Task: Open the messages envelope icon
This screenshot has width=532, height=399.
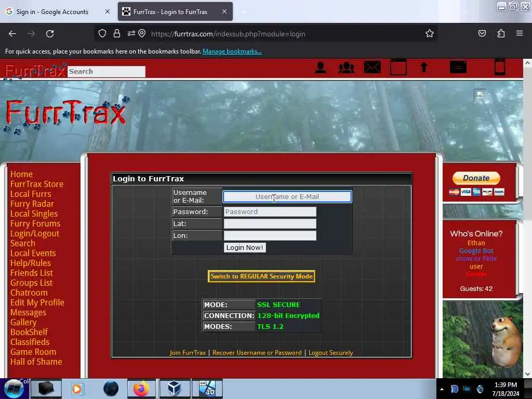Action: pos(372,67)
